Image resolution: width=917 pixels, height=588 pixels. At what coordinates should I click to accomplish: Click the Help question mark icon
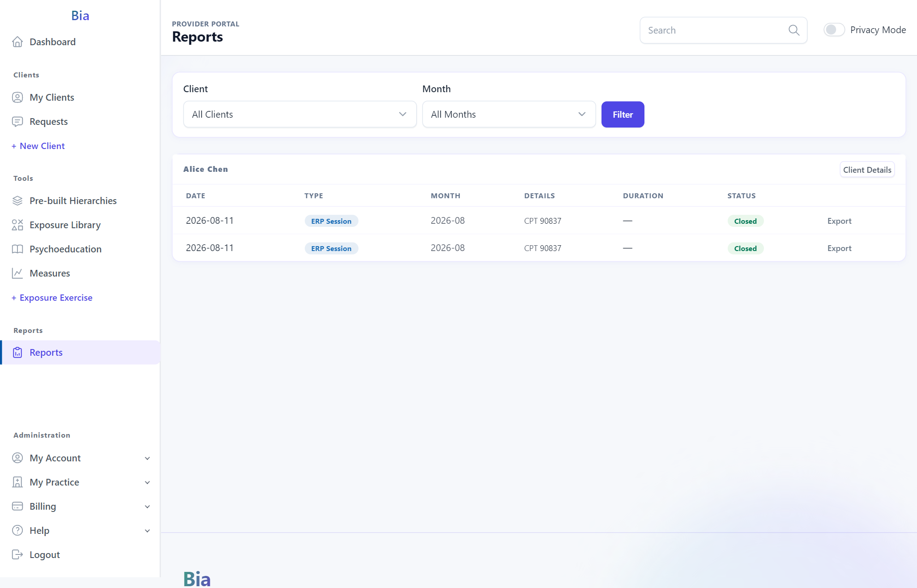pyautogui.click(x=17, y=530)
